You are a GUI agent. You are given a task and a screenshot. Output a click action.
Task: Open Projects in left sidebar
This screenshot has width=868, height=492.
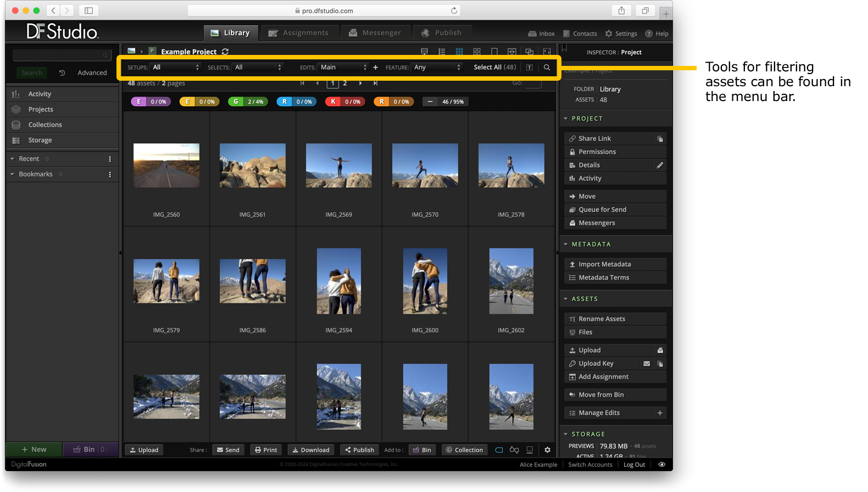pyautogui.click(x=62, y=110)
